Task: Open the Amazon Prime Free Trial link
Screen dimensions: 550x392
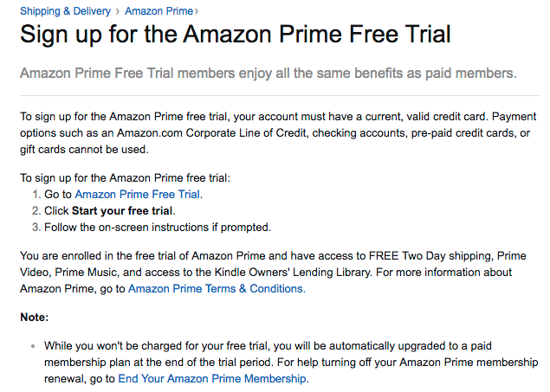Action: (137, 195)
